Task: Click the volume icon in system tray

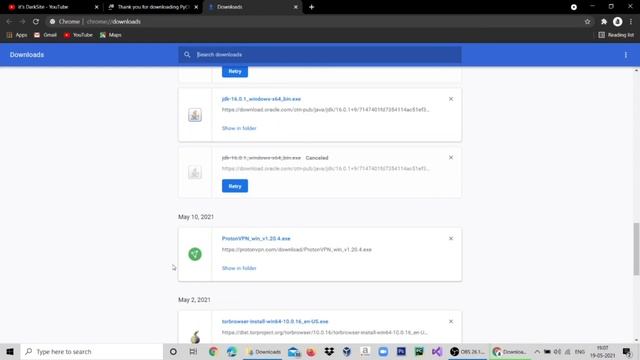Action: tap(558, 351)
